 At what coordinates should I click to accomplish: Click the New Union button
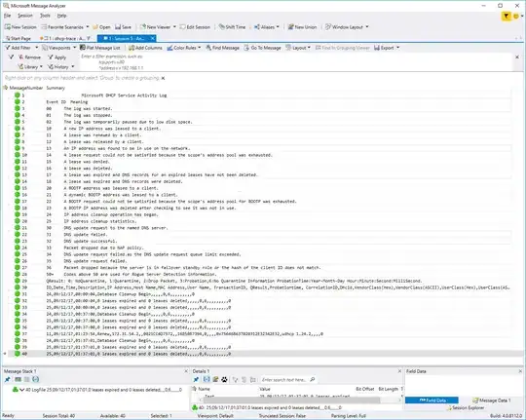302,27
